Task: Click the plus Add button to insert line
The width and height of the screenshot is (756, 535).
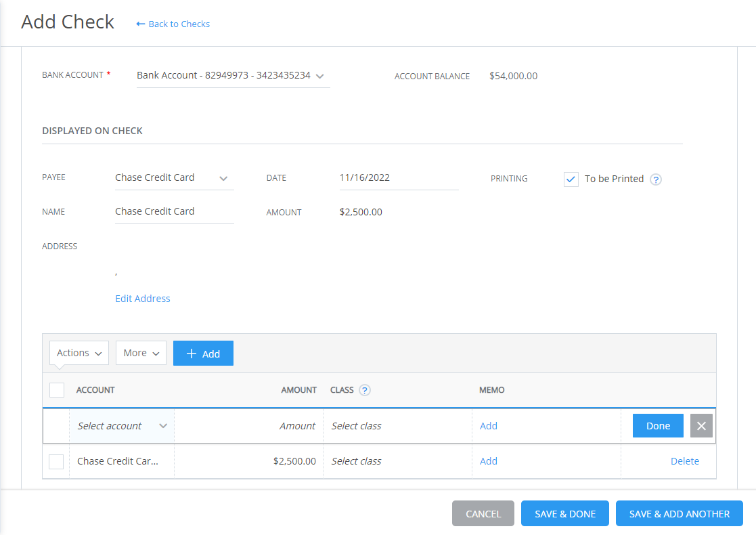Action: click(203, 353)
